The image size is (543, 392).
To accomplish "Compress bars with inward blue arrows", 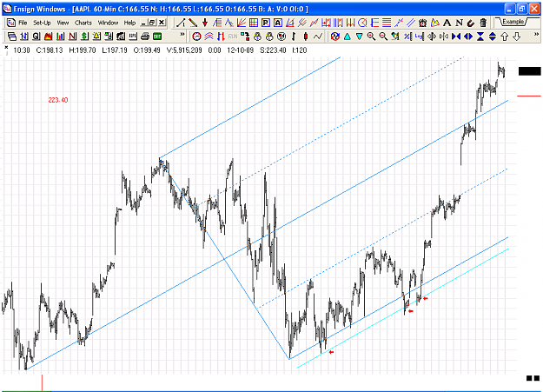I will pyautogui.click(x=456, y=36).
